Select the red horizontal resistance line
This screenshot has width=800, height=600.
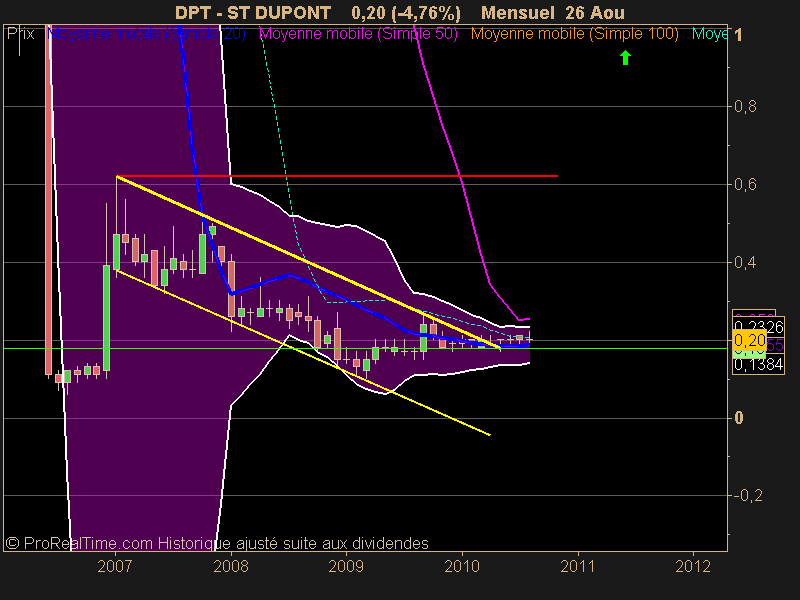[337, 176]
